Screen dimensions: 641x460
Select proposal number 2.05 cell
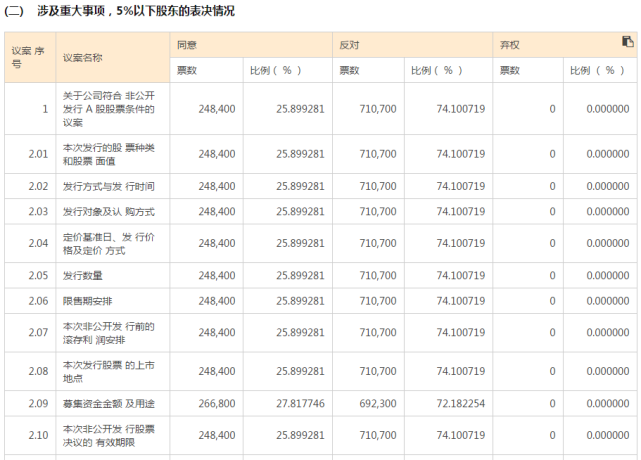30,276
